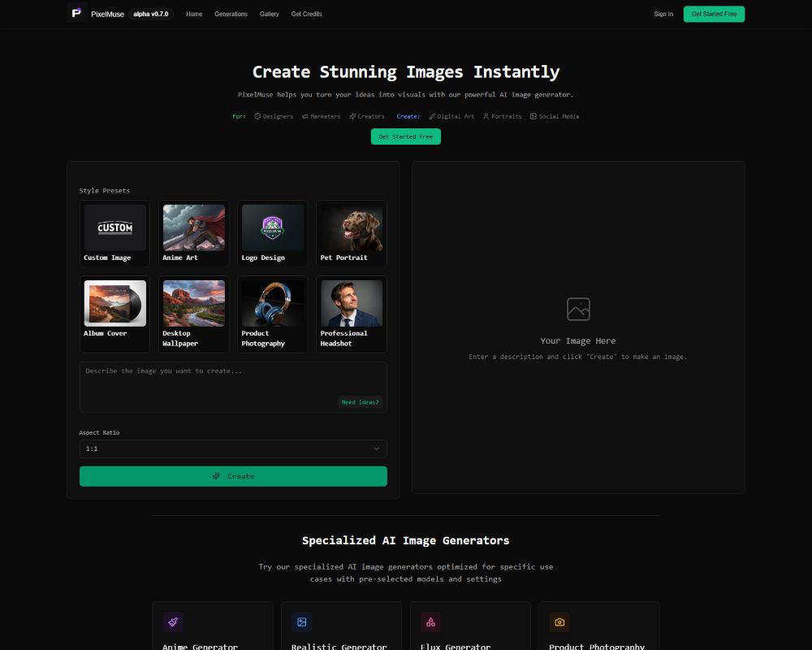The width and height of the screenshot is (812, 650).
Task: Select the Professional Headshot preset
Action: 351,314
